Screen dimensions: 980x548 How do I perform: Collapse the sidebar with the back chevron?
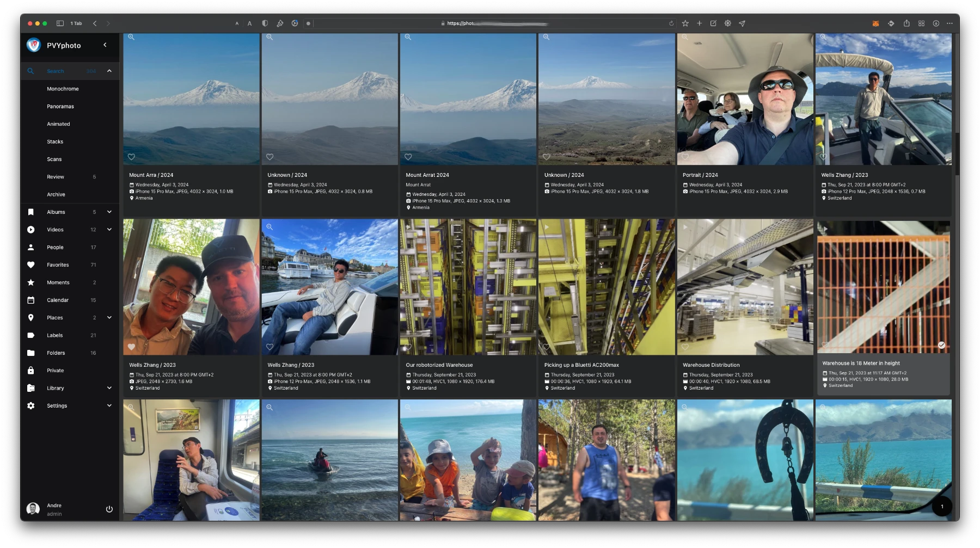(x=105, y=45)
